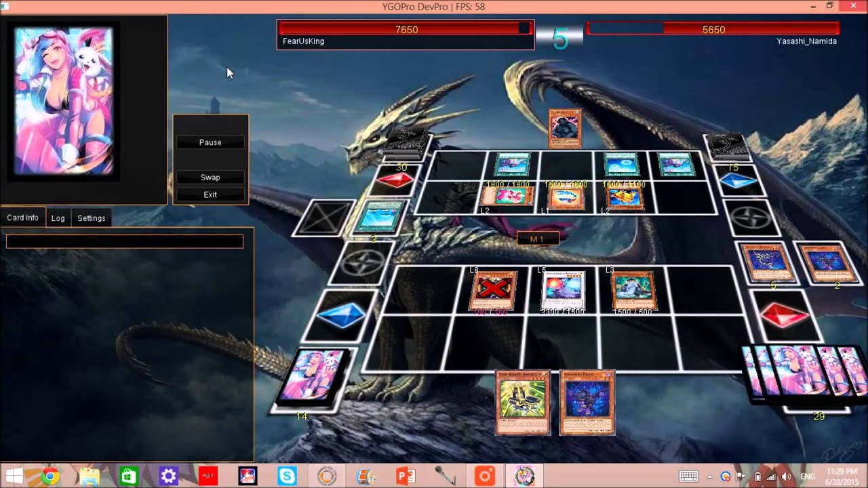Click the orange recorder app in taskbar

485,476
